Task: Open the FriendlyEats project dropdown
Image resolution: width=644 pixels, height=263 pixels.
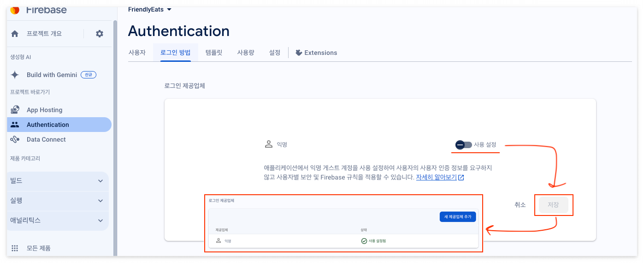Action: click(150, 9)
